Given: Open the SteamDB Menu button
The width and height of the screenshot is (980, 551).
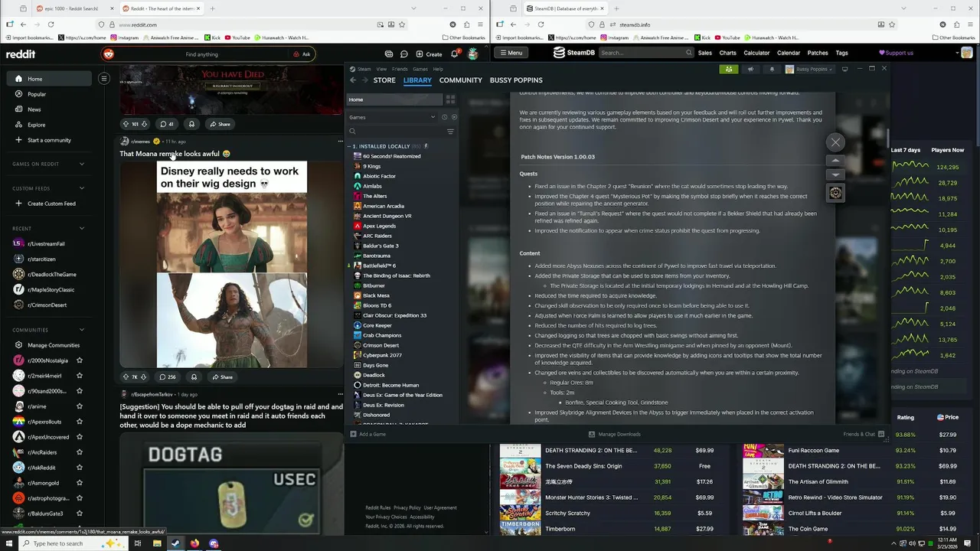Looking at the screenshot, I should [510, 53].
